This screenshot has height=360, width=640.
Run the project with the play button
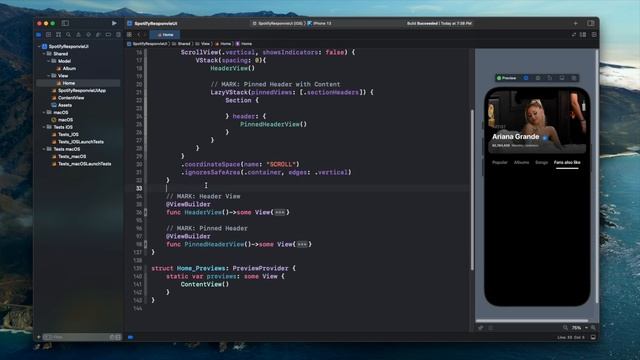114,23
